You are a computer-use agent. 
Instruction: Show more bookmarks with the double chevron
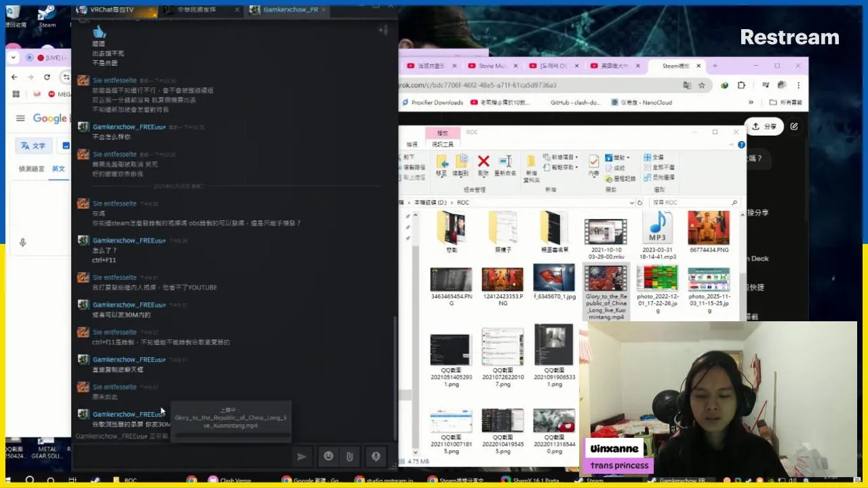pyautogui.click(x=751, y=102)
